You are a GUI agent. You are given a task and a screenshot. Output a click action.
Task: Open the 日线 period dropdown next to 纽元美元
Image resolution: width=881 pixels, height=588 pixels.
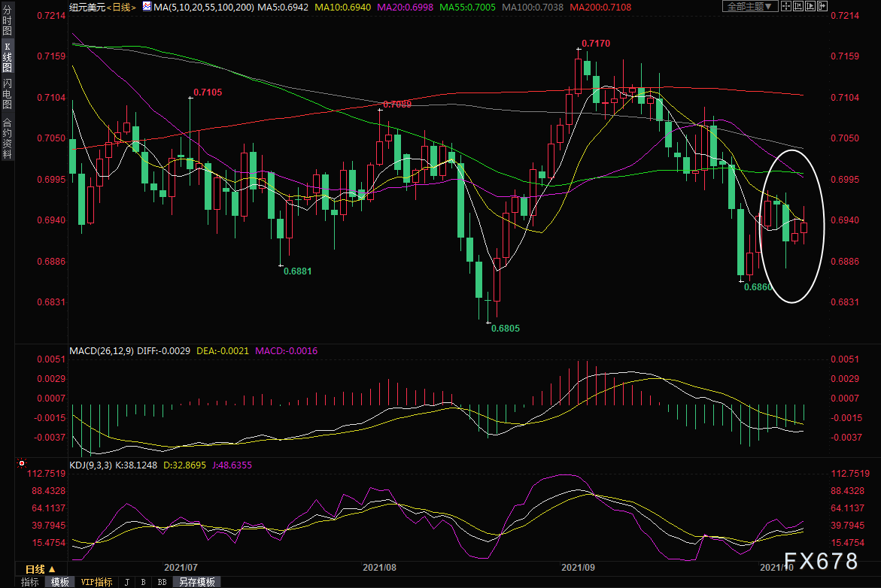(120, 7)
